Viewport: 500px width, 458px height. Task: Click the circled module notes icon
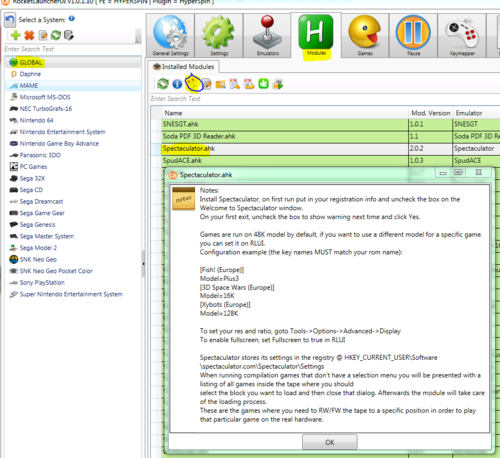pyautogui.click(x=193, y=84)
